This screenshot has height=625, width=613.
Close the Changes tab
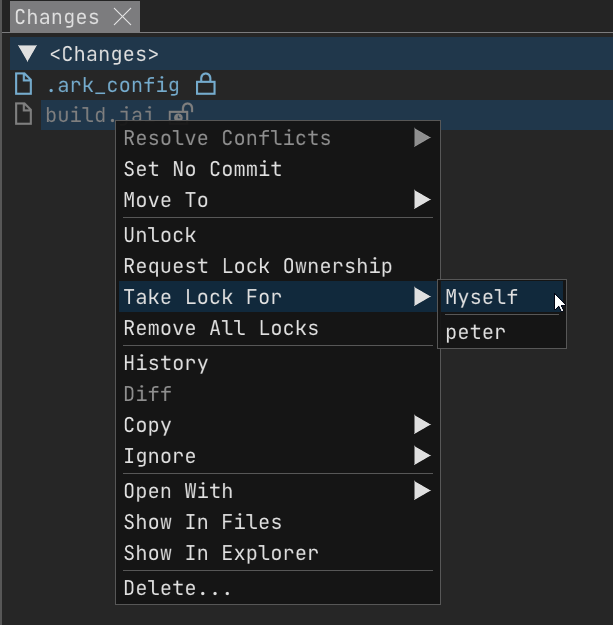(x=123, y=17)
